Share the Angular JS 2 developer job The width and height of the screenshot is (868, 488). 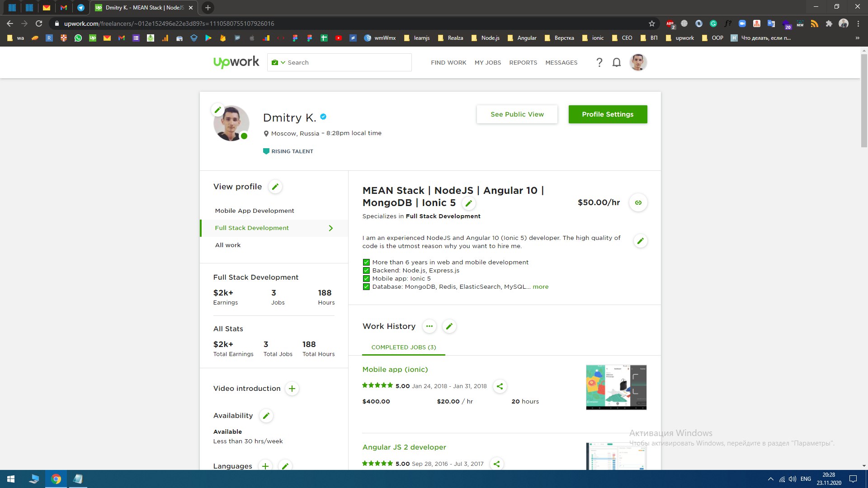click(496, 464)
